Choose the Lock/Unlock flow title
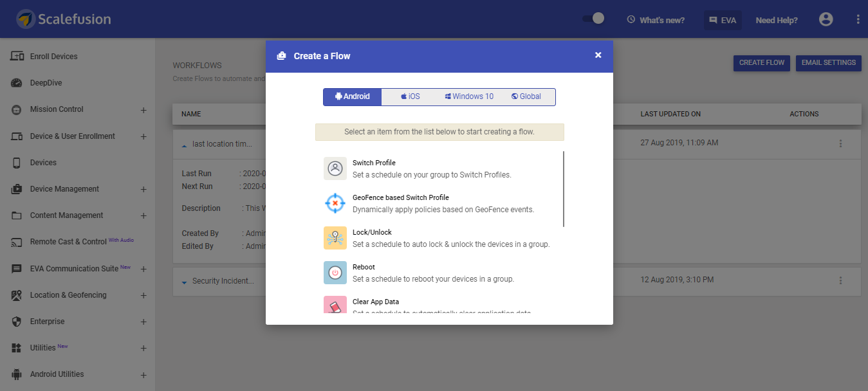Image resolution: width=868 pixels, height=391 pixels. pyautogui.click(x=372, y=232)
